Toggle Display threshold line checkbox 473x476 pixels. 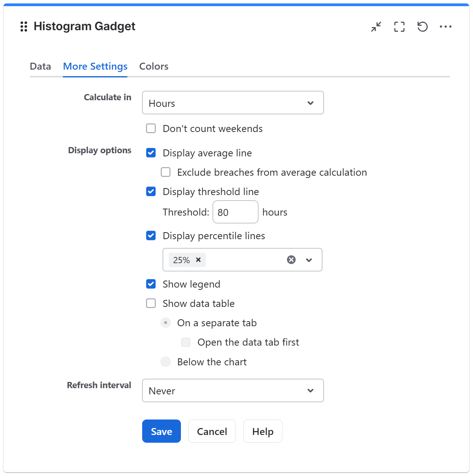[x=151, y=192]
